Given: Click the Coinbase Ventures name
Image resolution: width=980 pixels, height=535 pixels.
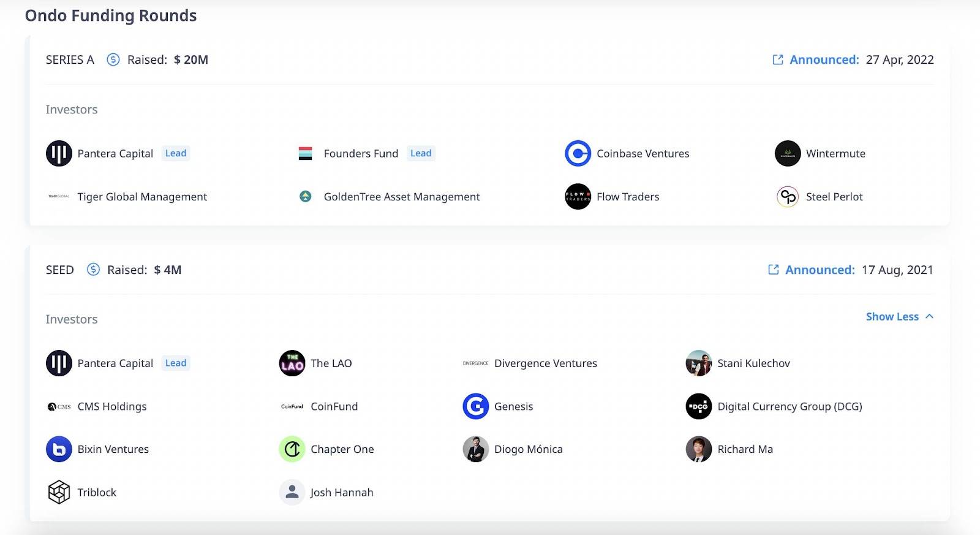Looking at the screenshot, I should [x=643, y=153].
